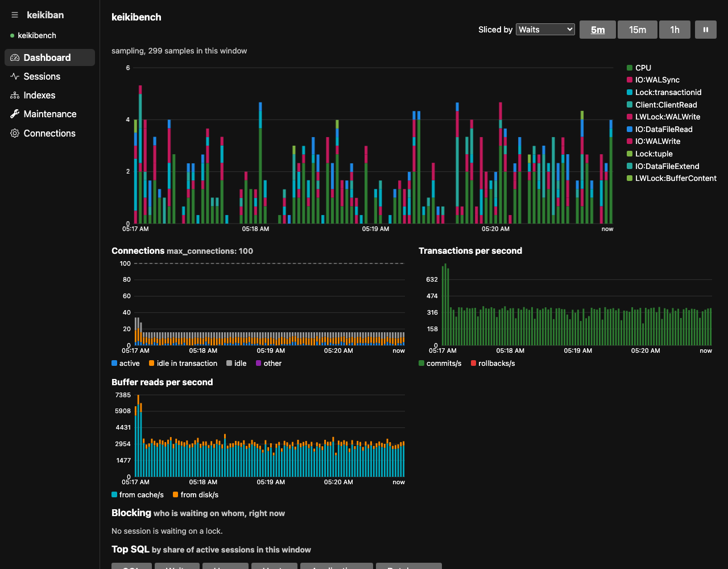
Task: Click 'by share of active sessions' subtitle
Action: [231, 550]
